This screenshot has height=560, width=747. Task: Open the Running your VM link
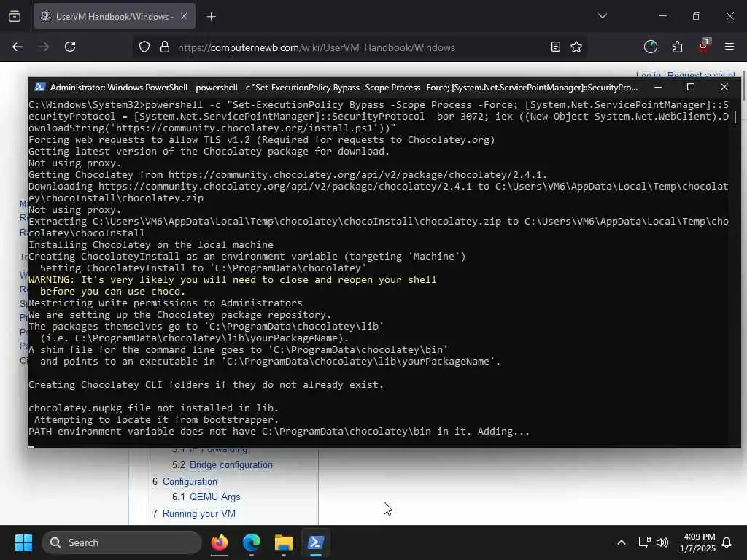tap(198, 513)
